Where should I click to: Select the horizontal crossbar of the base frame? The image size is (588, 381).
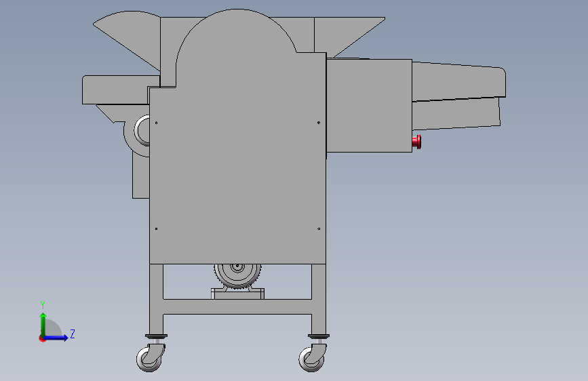click(237, 306)
